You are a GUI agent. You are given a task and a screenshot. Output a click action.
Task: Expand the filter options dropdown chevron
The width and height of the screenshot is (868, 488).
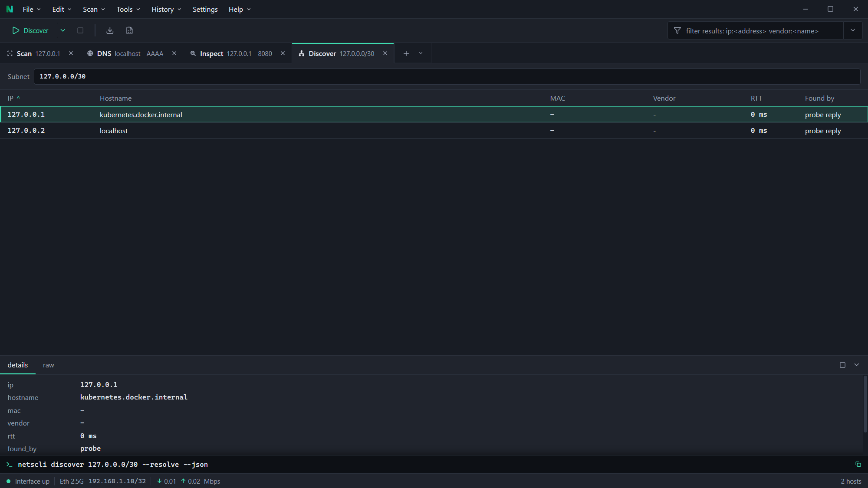coord(853,30)
